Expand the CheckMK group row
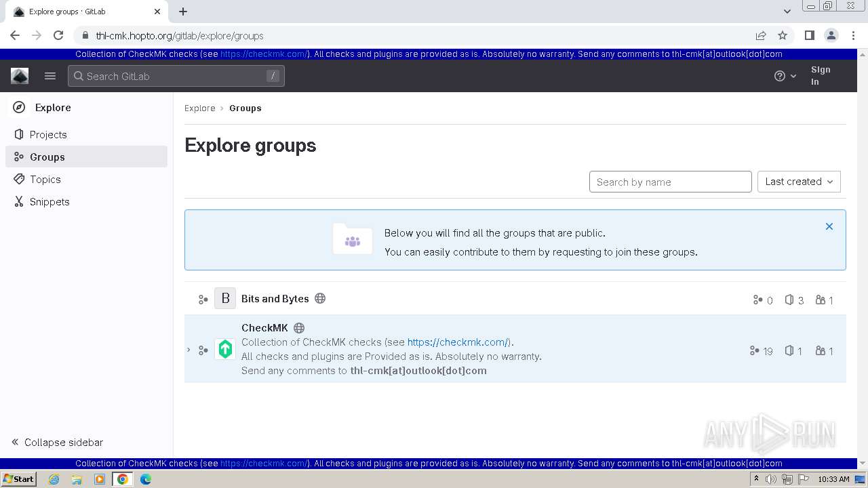The image size is (868, 488). [x=189, y=350]
